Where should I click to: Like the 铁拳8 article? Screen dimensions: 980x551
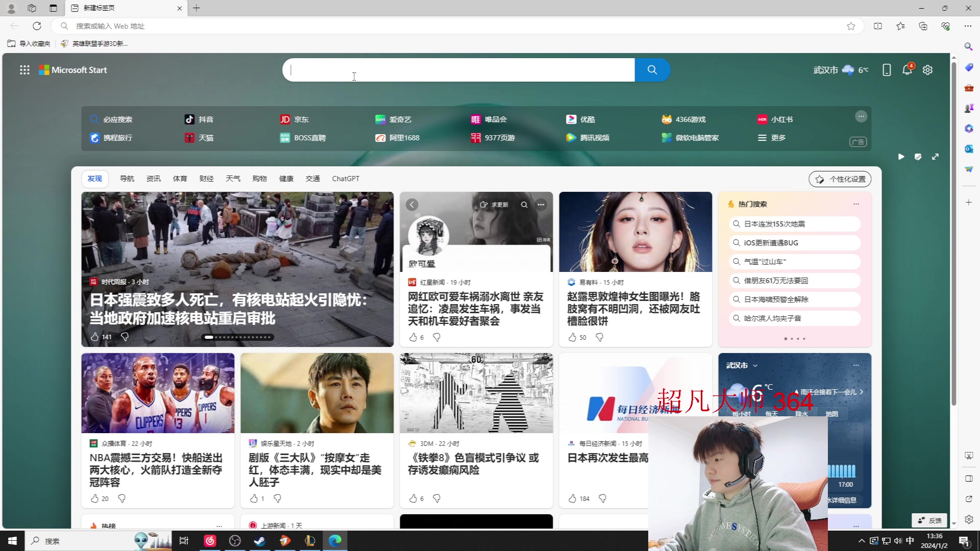click(x=413, y=498)
